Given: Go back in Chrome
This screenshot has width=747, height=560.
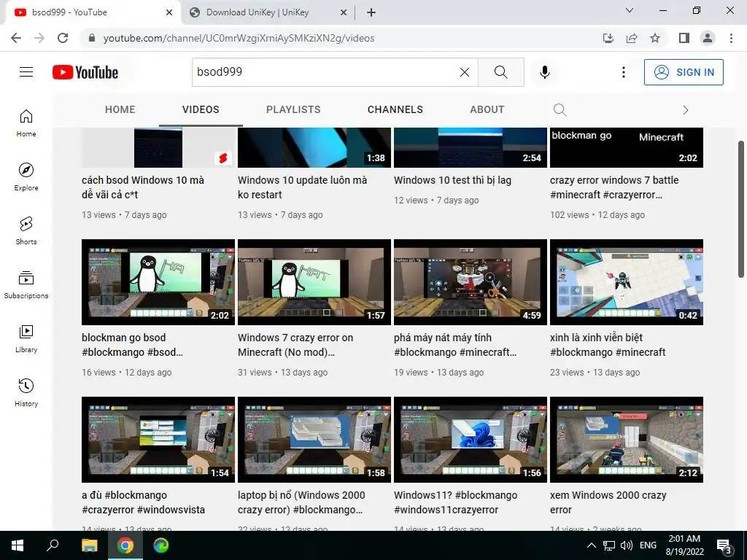Looking at the screenshot, I should tap(16, 38).
